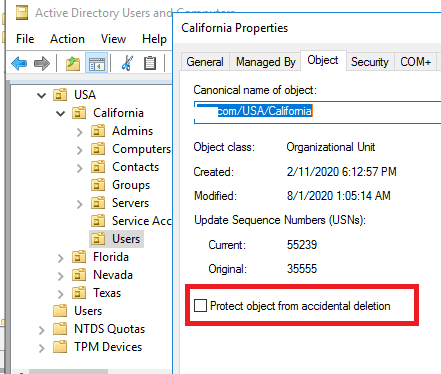The image size is (441, 374).
Task: Select the TPM Devices tree item label
Action: [x=108, y=347]
